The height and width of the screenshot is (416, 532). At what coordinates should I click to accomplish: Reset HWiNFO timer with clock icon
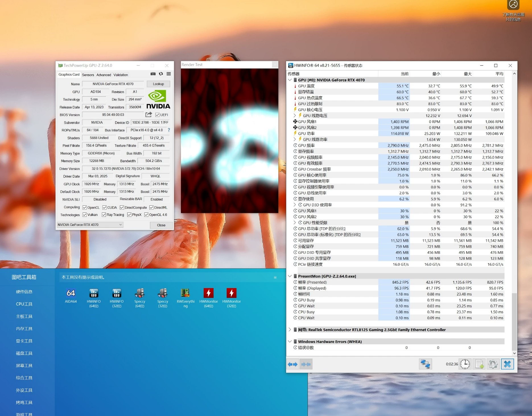[x=465, y=364]
